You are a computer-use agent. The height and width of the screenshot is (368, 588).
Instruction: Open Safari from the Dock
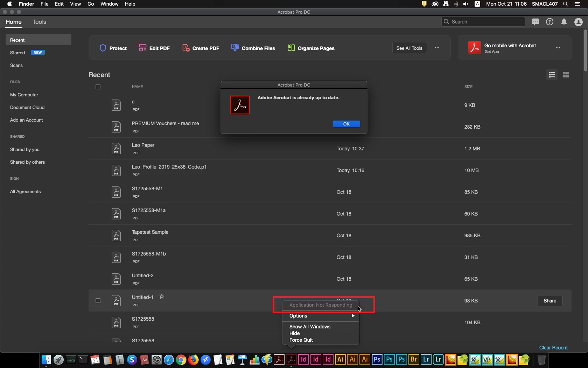[x=169, y=360]
